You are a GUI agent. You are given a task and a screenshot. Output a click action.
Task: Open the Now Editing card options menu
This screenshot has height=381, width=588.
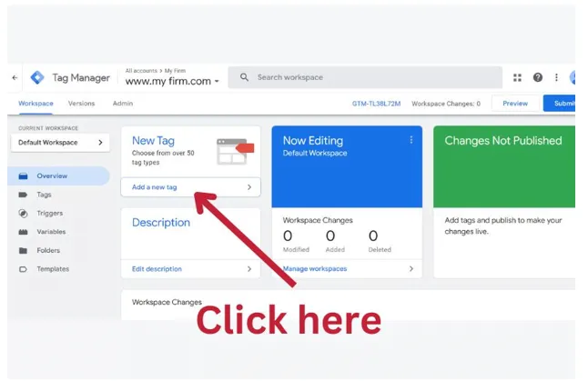[x=411, y=140]
